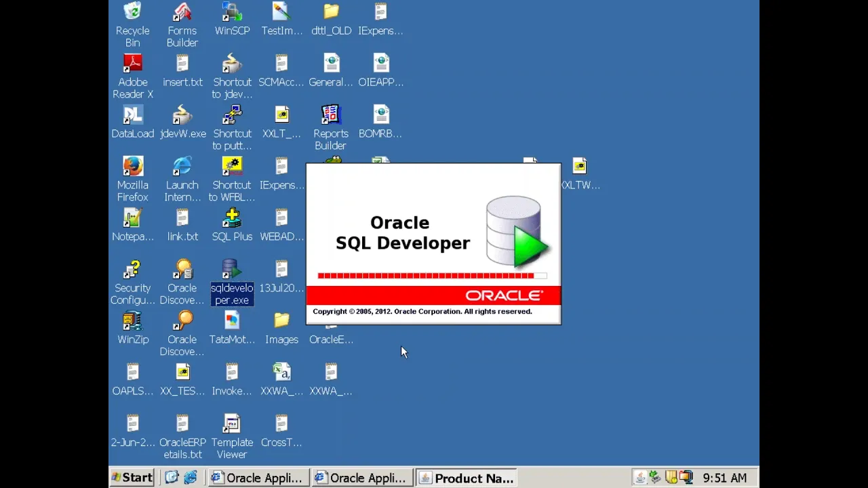Select the XXLT_... file icon
The image size is (868, 488).
pos(281,122)
